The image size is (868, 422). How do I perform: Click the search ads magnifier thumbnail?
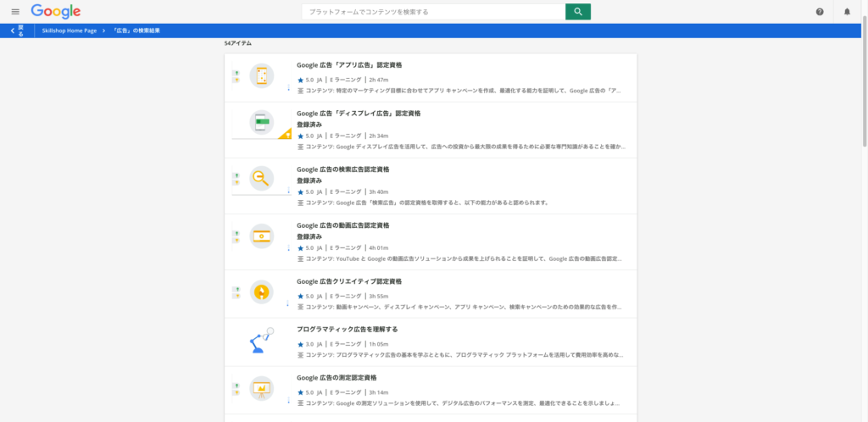(x=262, y=179)
